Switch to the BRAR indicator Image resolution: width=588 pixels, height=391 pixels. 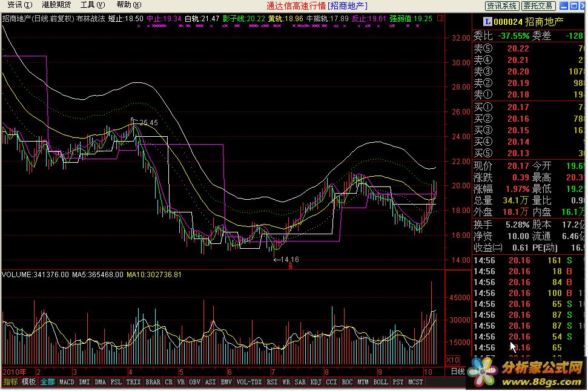coord(153,382)
